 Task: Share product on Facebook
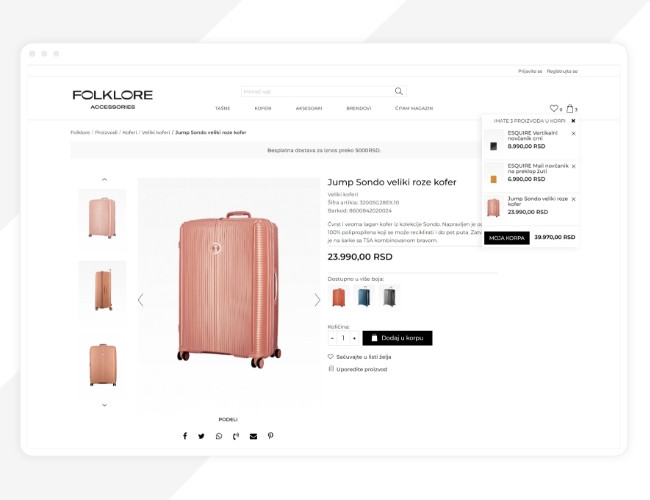[x=185, y=436]
